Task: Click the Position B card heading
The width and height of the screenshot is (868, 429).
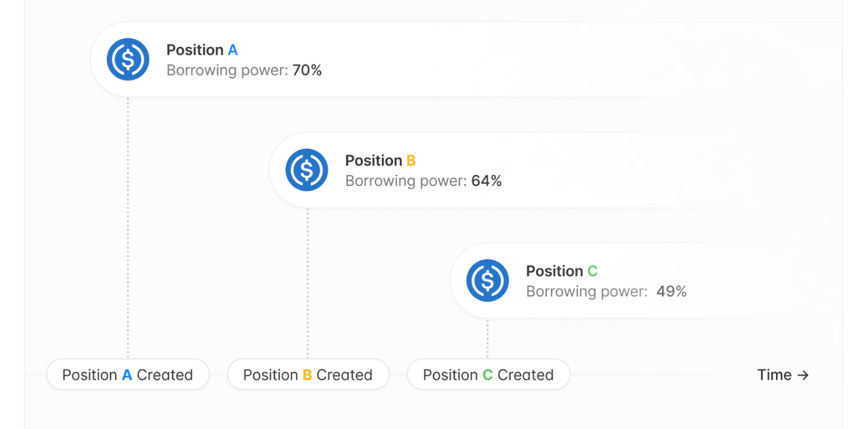Action: tap(380, 161)
